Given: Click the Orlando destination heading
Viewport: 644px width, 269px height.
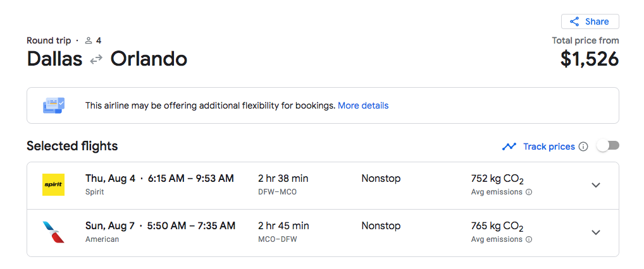Looking at the screenshot, I should click(x=149, y=59).
